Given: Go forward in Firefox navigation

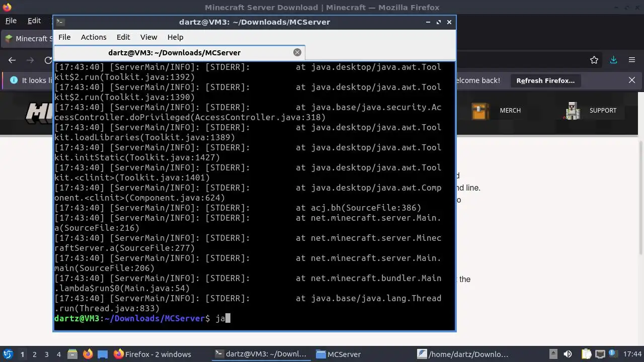Looking at the screenshot, I should [x=30, y=60].
